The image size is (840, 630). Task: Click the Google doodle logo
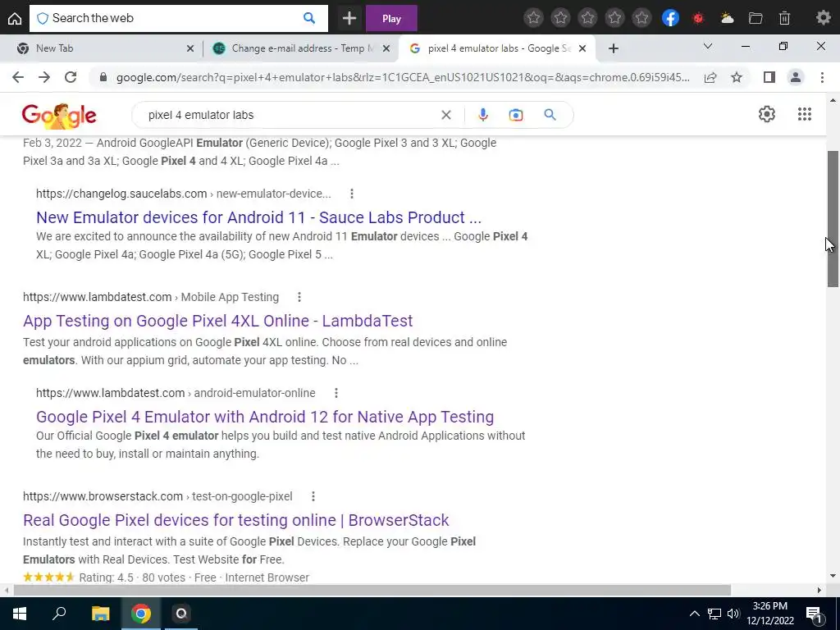click(59, 115)
